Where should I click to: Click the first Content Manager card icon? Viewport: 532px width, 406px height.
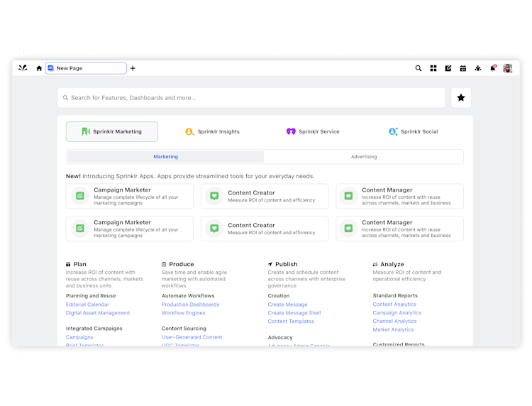point(348,196)
